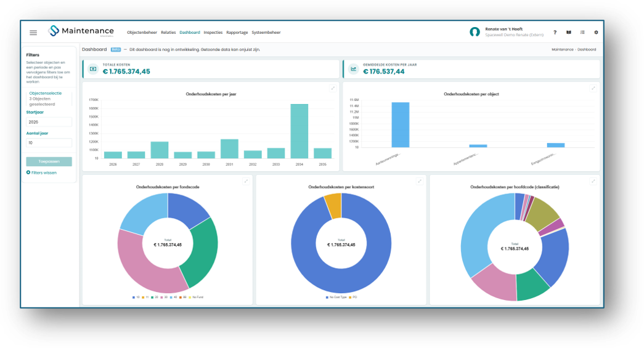Click the Spacewell Demo Renate (Extern) subtitle

pyautogui.click(x=514, y=35)
